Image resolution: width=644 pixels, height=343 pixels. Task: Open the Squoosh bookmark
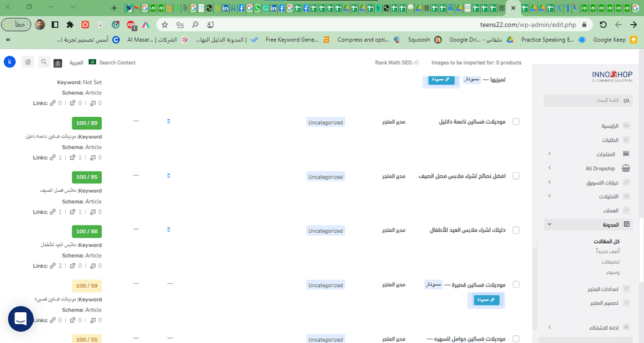(425, 40)
